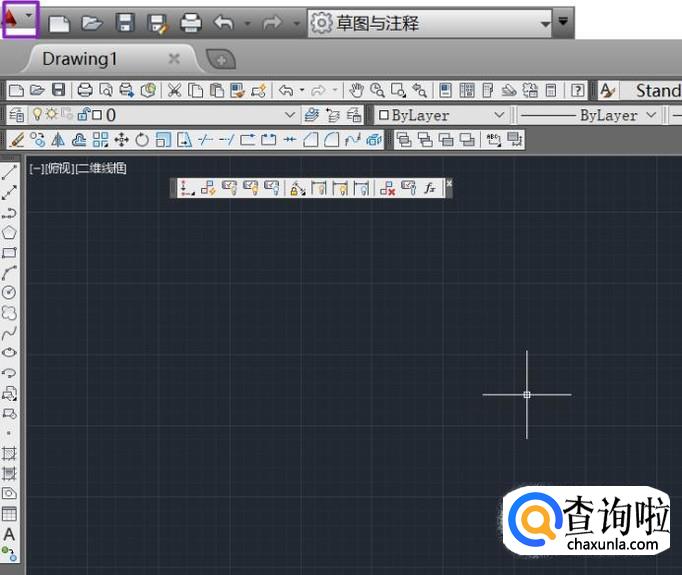
Task: Expand the layer list dropdown
Action: tap(290, 115)
